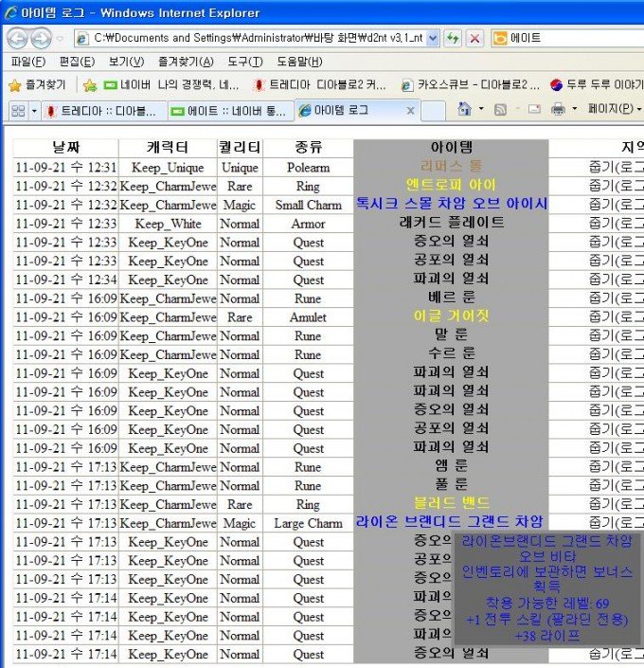
Task: Open the 트레디아 디아블로2 favorites link
Action: (x=319, y=85)
